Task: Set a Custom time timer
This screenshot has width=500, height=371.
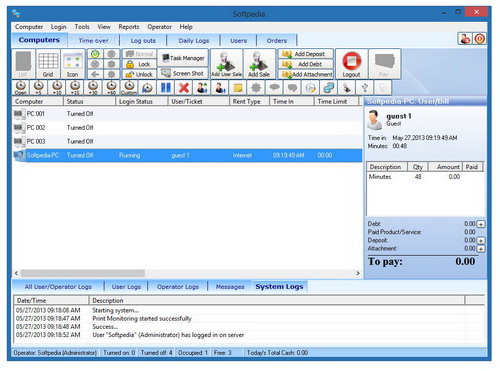Action: click(x=129, y=88)
